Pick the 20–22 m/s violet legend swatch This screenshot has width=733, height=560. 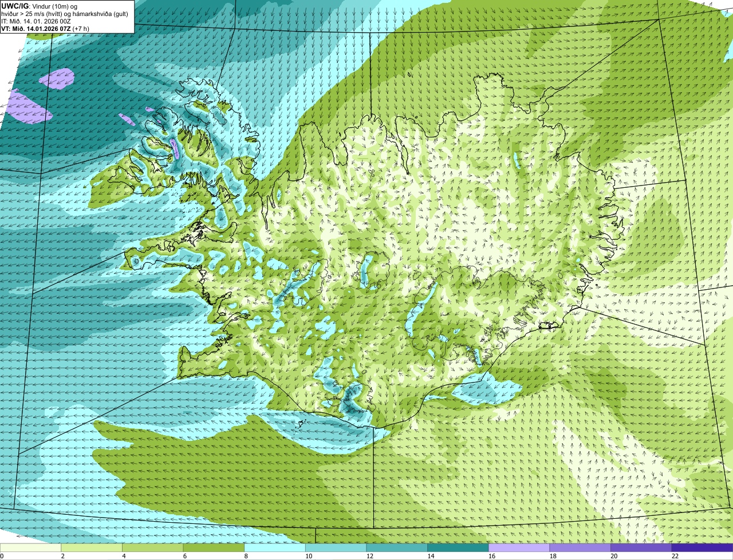(641, 548)
